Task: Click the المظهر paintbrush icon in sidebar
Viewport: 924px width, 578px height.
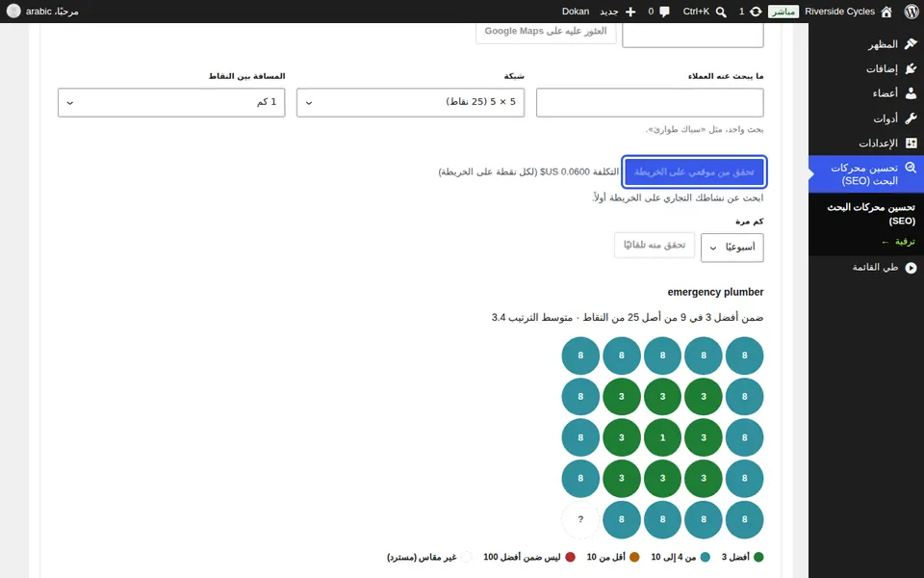Action: pos(911,43)
